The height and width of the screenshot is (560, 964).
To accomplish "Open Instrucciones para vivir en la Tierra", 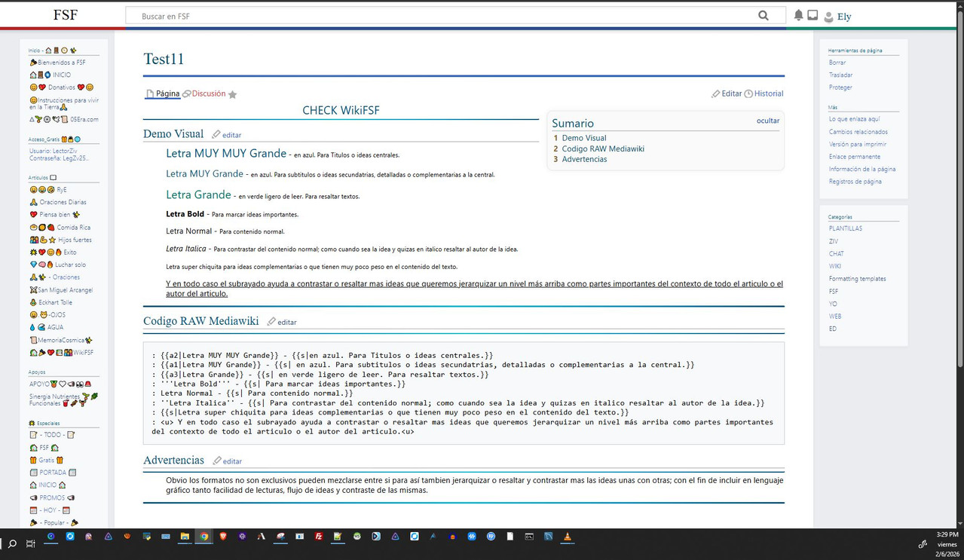I will pos(64,103).
